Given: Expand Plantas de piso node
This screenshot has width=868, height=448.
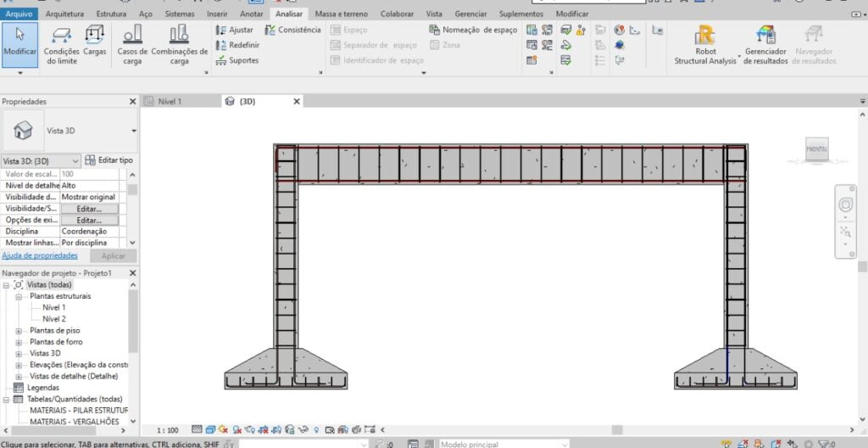Looking at the screenshot, I should (x=19, y=330).
